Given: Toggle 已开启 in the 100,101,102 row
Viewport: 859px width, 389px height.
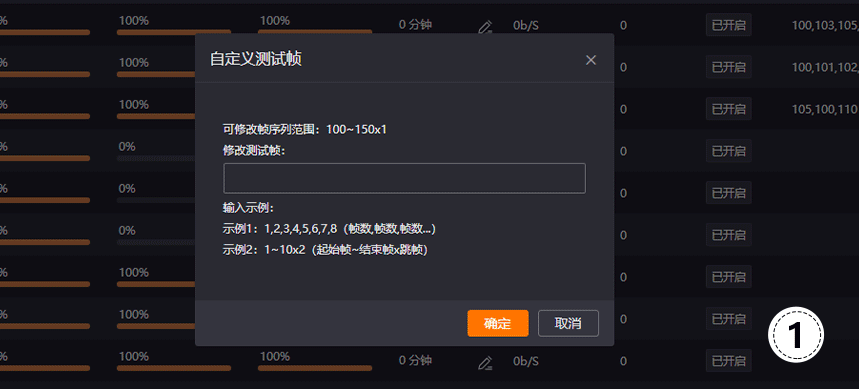Looking at the screenshot, I should coord(729,67).
